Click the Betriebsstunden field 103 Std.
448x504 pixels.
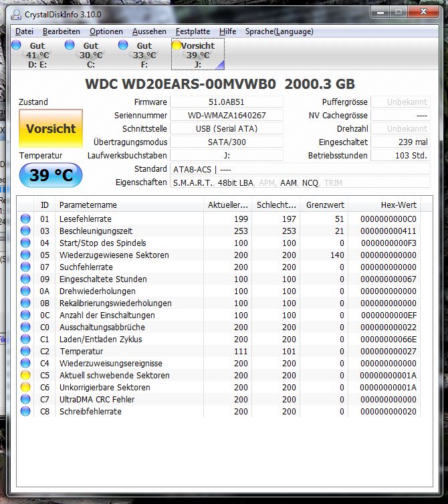click(401, 156)
